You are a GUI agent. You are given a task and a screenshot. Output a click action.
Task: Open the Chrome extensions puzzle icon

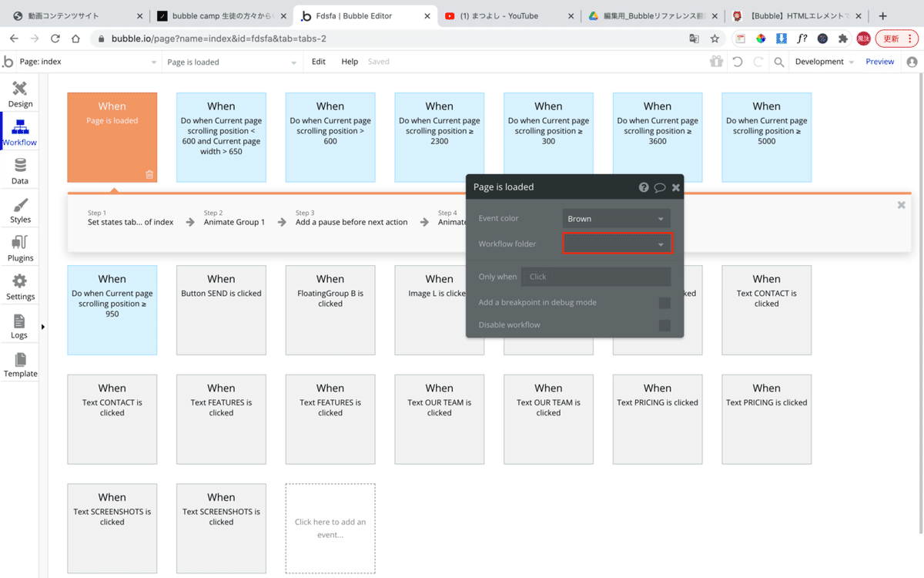[x=843, y=39]
